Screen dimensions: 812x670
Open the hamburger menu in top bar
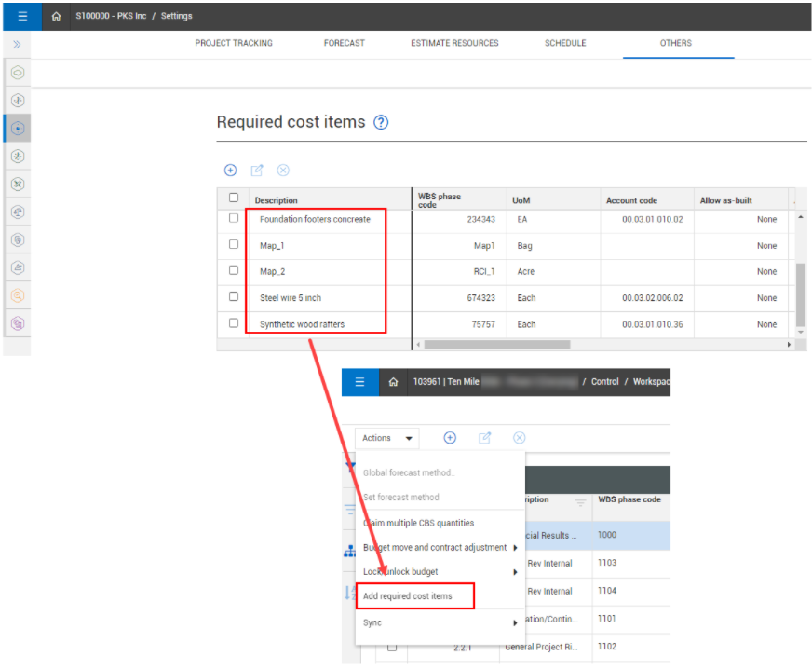click(20, 16)
